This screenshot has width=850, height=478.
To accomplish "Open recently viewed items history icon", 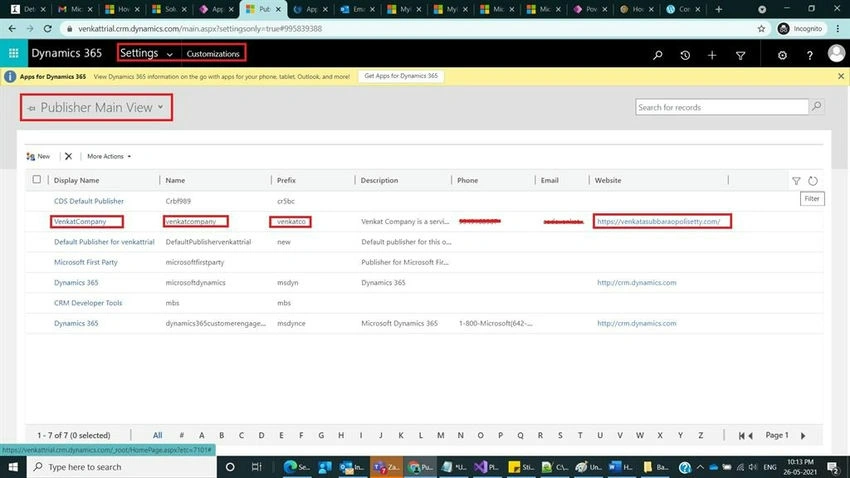I will tap(685, 55).
